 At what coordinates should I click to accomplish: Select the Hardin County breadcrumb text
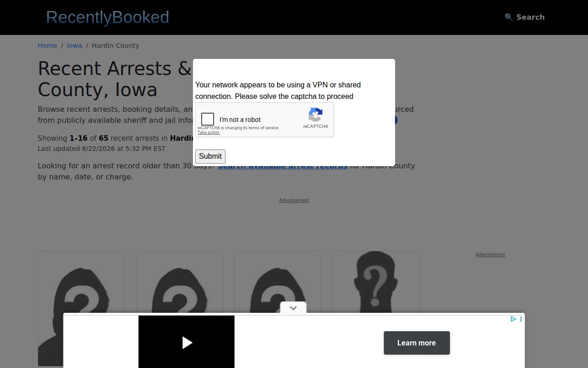coord(115,46)
